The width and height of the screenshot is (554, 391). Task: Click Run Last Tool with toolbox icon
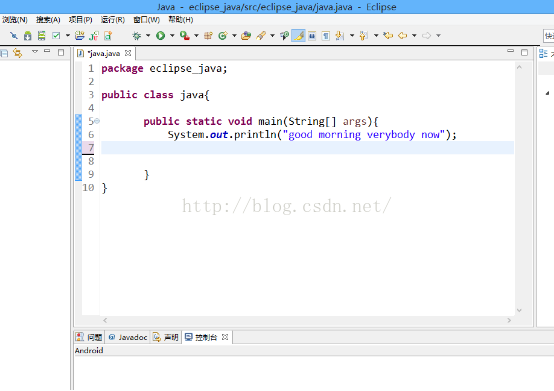tap(184, 36)
